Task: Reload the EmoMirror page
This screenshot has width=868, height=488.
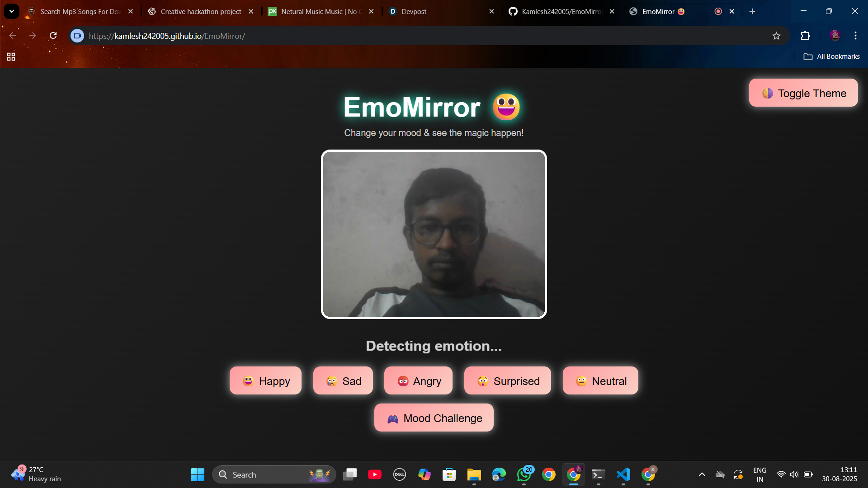Action: tap(53, 36)
